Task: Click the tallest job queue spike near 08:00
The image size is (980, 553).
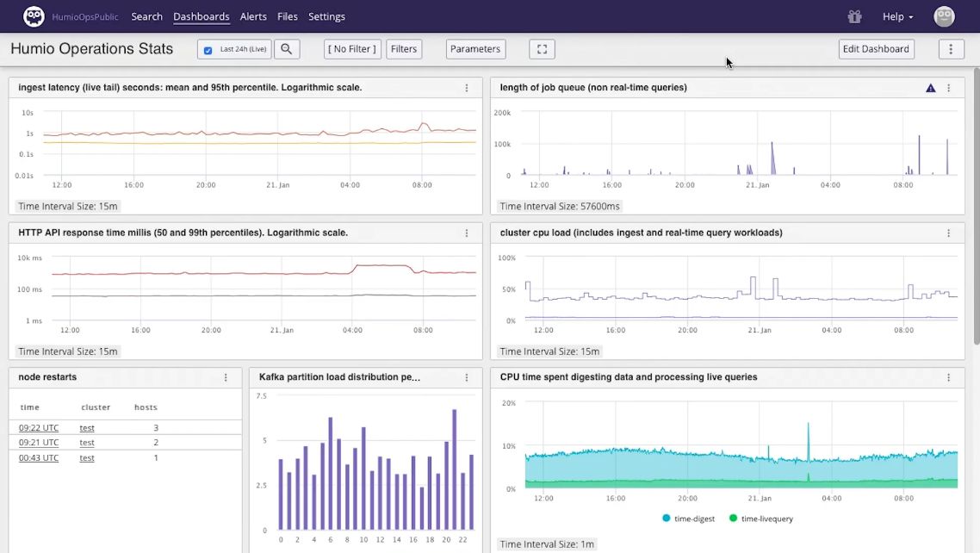Action: click(x=919, y=154)
